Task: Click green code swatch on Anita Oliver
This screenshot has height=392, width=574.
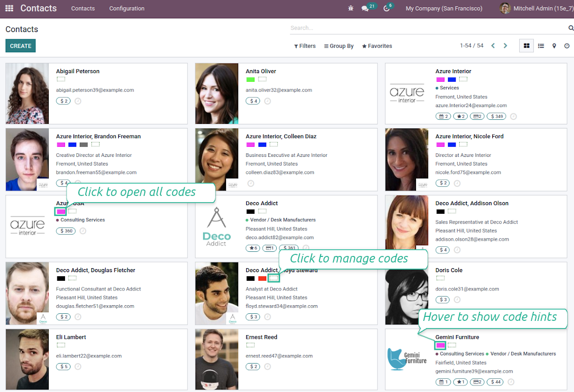Action: (250, 79)
